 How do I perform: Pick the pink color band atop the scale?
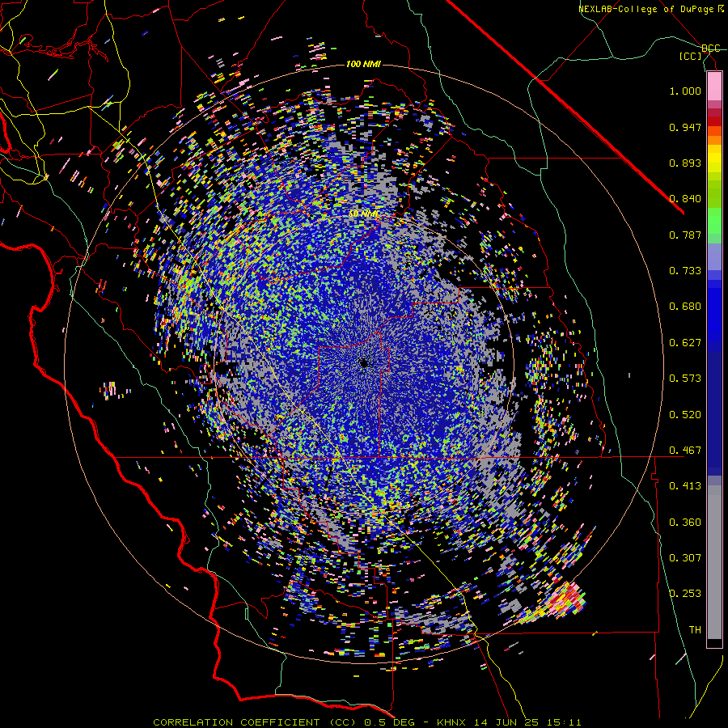point(714,87)
